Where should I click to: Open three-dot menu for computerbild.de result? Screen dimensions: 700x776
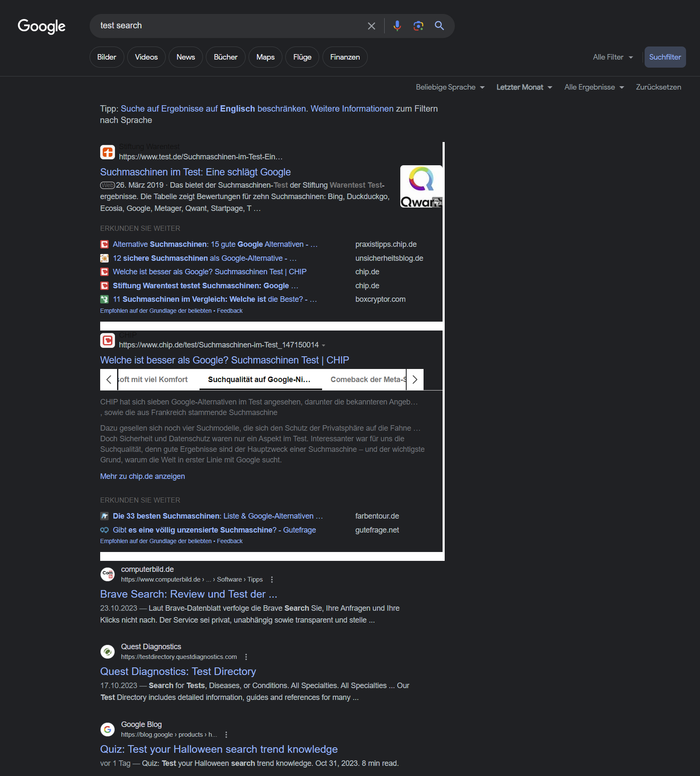272,579
